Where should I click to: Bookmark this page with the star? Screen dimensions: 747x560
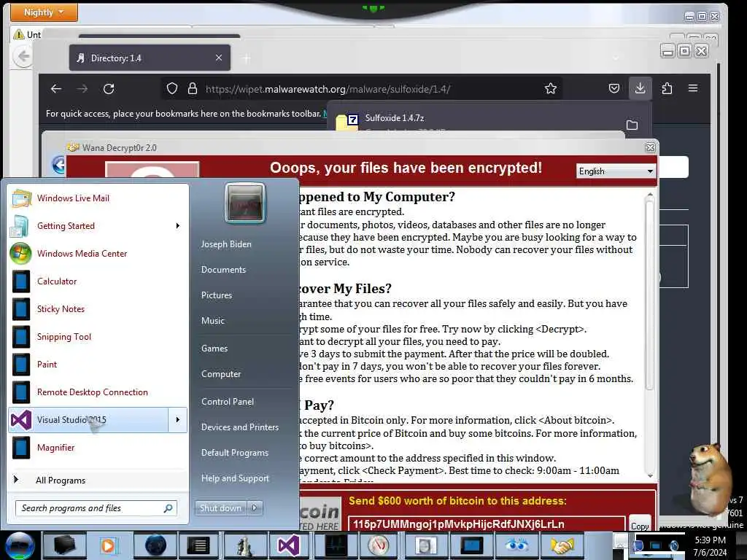pyautogui.click(x=551, y=88)
